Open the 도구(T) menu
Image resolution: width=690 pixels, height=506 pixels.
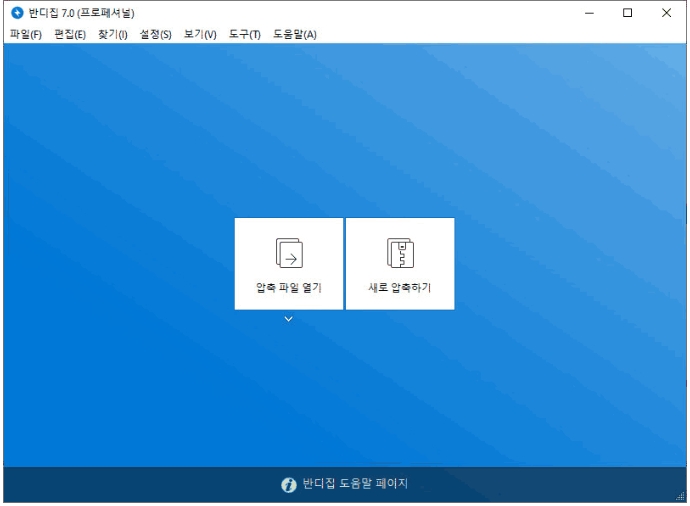pos(245,34)
